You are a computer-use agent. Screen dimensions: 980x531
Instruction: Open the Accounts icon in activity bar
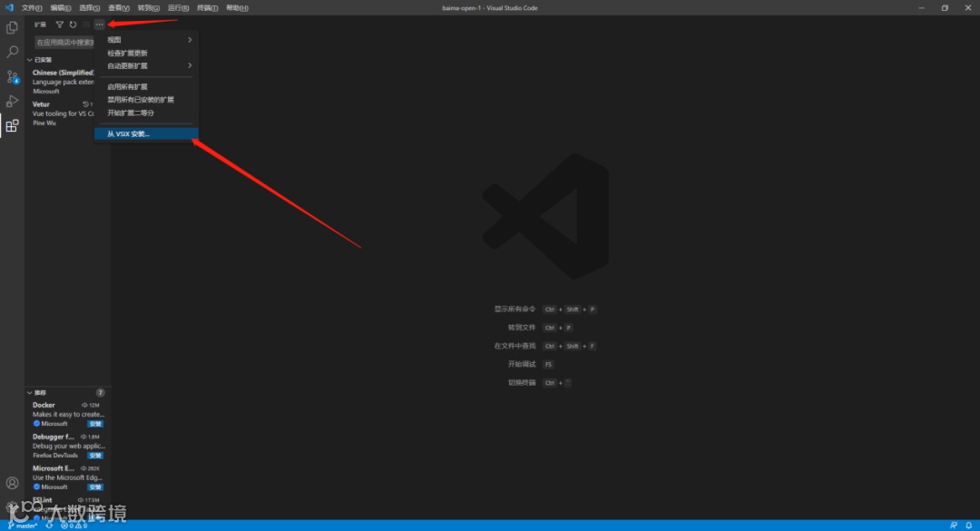click(12, 483)
